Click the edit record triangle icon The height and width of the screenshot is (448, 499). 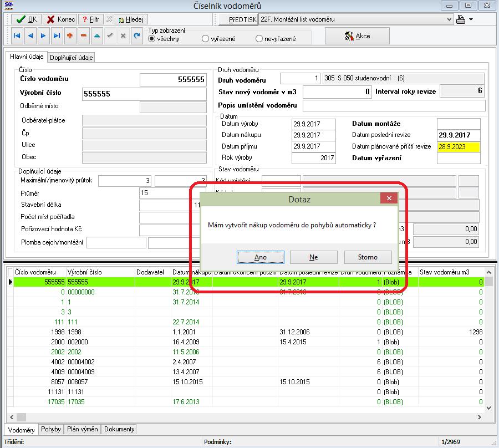pos(96,36)
